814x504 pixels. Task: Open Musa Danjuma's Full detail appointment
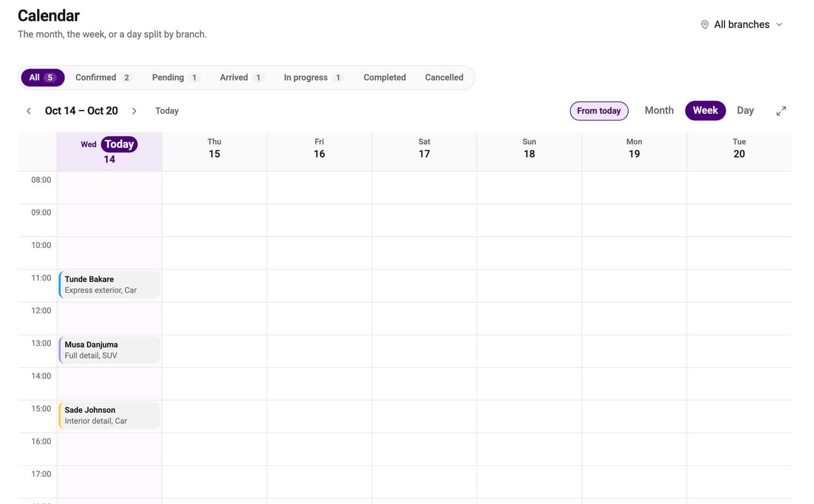coord(109,350)
